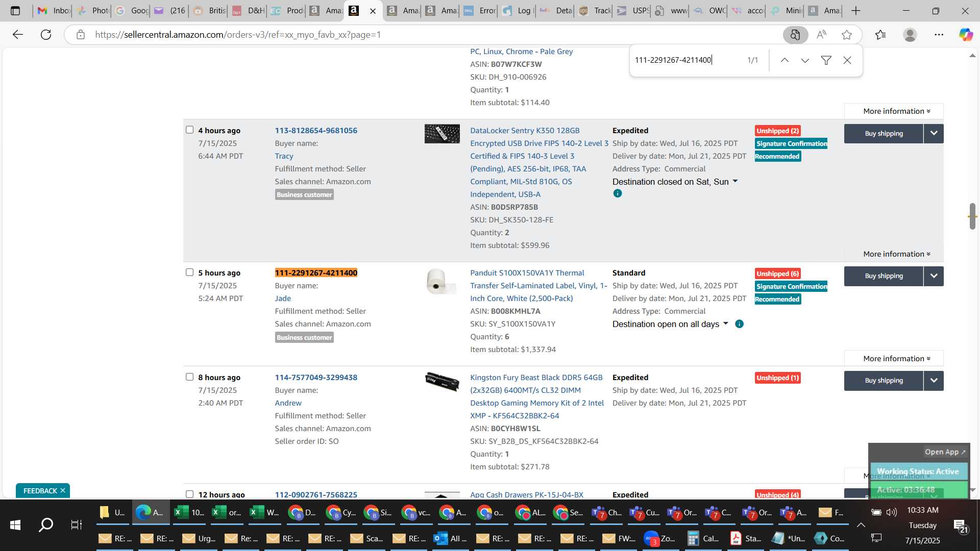
Task: Open the Kingston memory kit thumbnail
Action: click(442, 381)
